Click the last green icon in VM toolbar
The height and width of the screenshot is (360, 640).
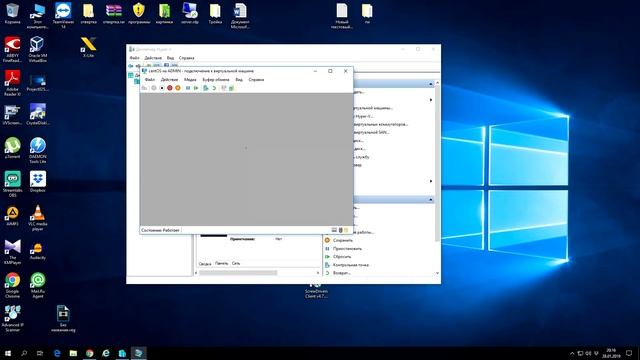point(231,88)
